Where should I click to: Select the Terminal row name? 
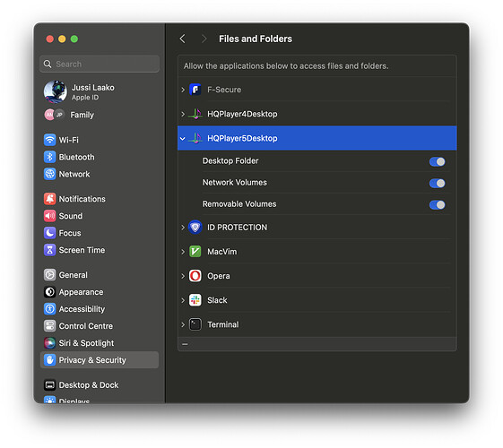(x=223, y=324)
